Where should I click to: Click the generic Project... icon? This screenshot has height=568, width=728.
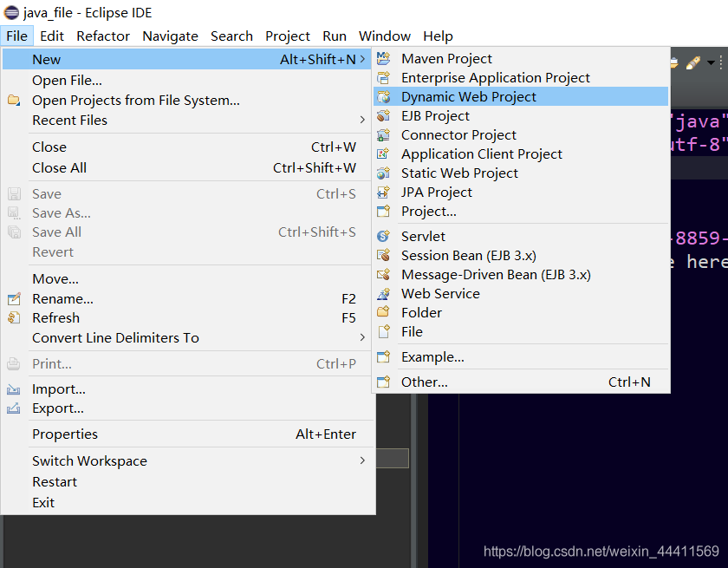(383, 212)
